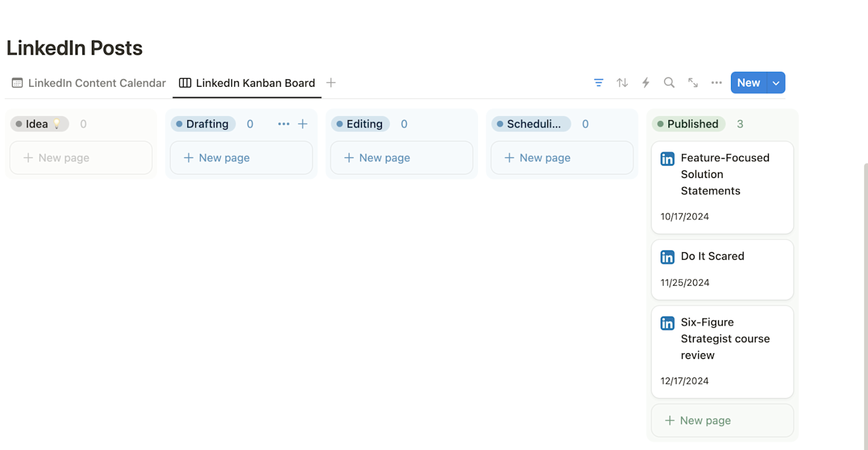Click the Idea status label
This screenshot has height=450, width=868.
[x=40, y=124]
